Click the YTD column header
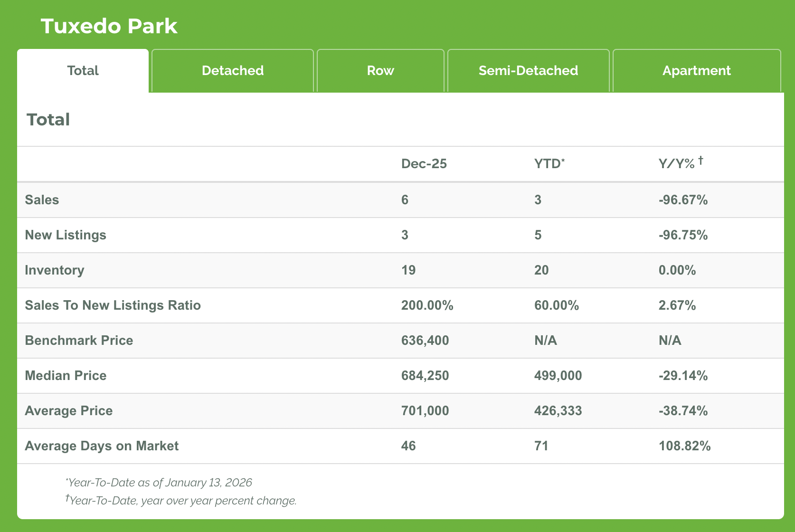795x532 pixels. point(549,164)
